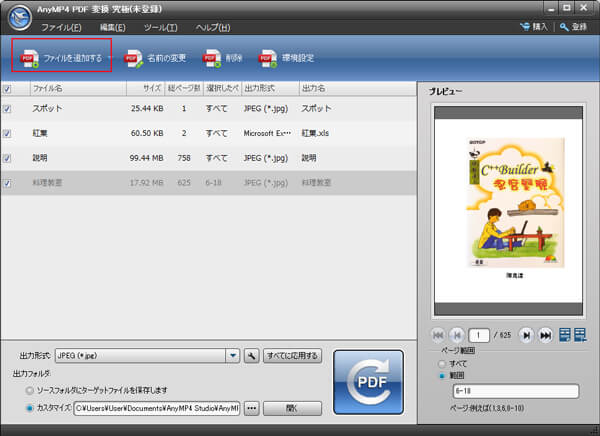
Task: Click the 削除 (Delete) toolbar icon
Action: (x=212, y=59)
